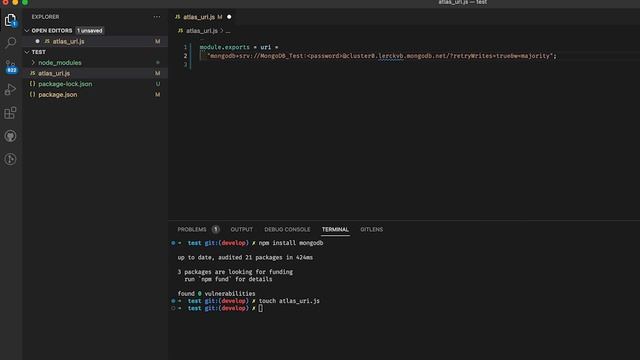Switch to the GITLENS panel tab
The image size is (640, 360).
[371, 229]
